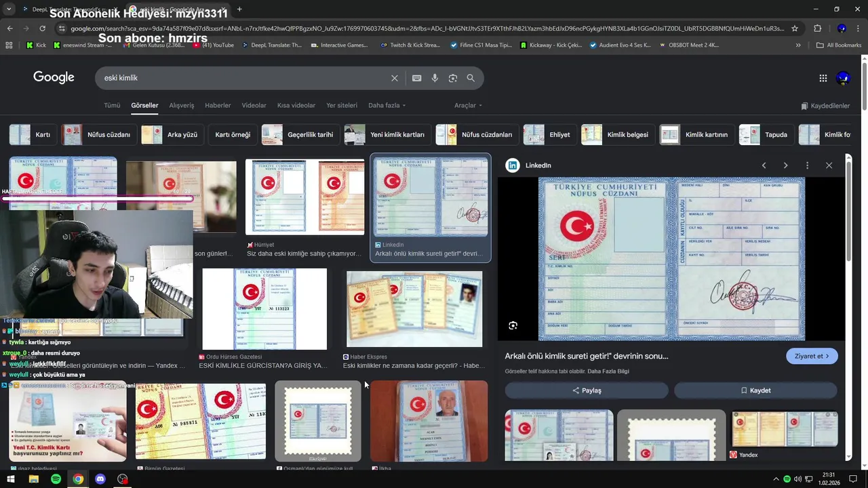Clear the search box text

[x=395, y=78]
